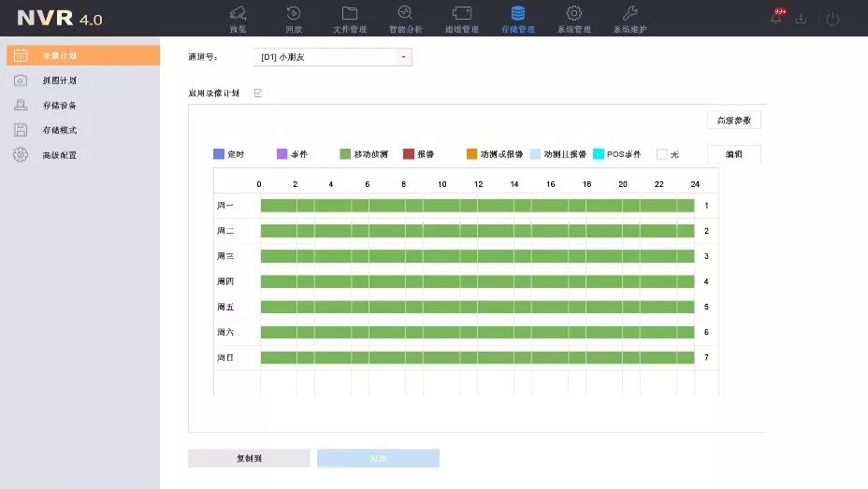Screen dimensions: 868x489
Task: Click the alarm bell notification icon
Action: click(x=775, y=19)
